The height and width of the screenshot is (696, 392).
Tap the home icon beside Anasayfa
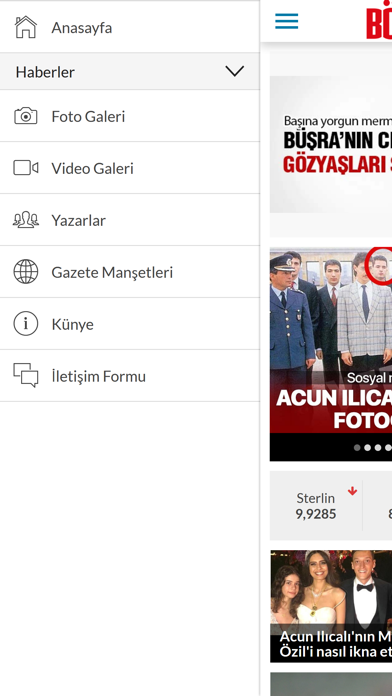tap(26, 27)
